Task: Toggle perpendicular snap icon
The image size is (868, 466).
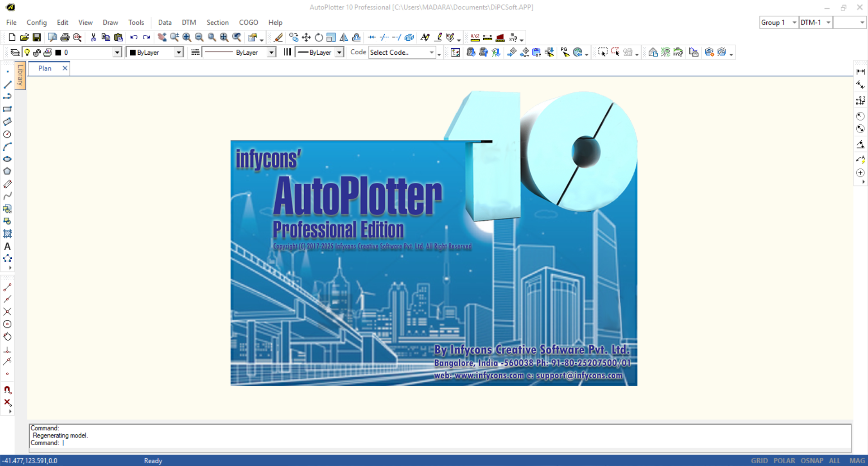Action: click(x=7, y=350)
